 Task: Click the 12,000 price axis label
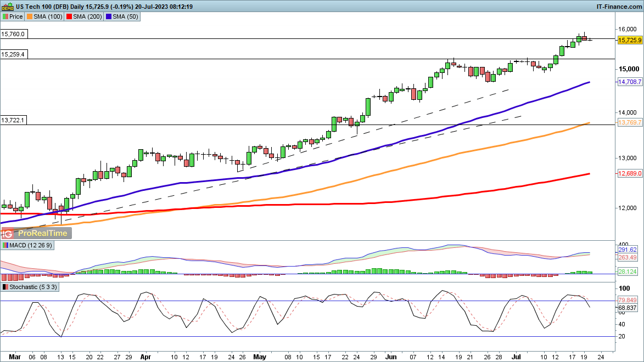(x=628, y=208)
